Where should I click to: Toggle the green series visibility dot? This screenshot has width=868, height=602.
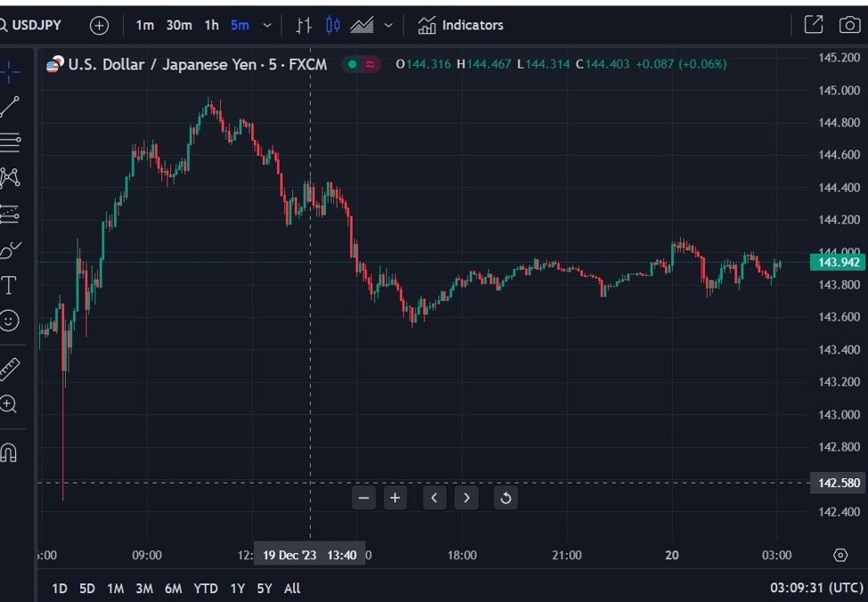[x=351, y=65]
